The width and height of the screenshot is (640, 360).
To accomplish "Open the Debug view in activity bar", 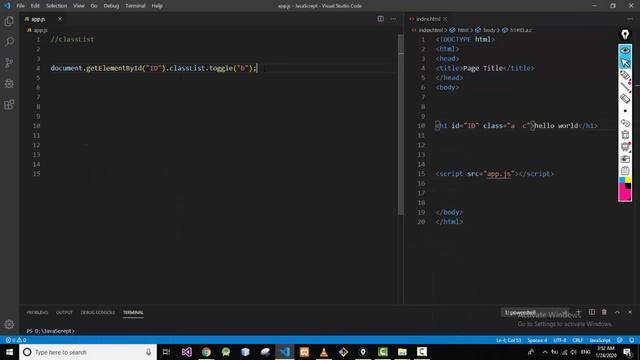I will [9, 83].
